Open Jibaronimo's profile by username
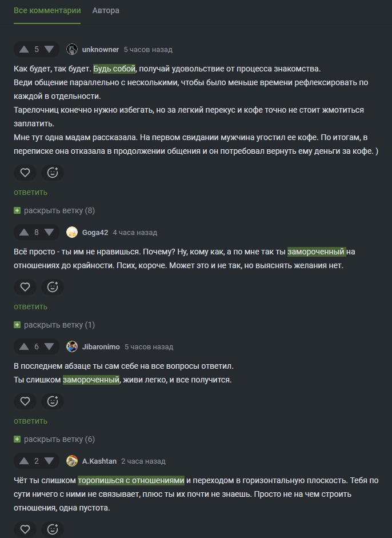Screen dimensions: 392x538 101,346
